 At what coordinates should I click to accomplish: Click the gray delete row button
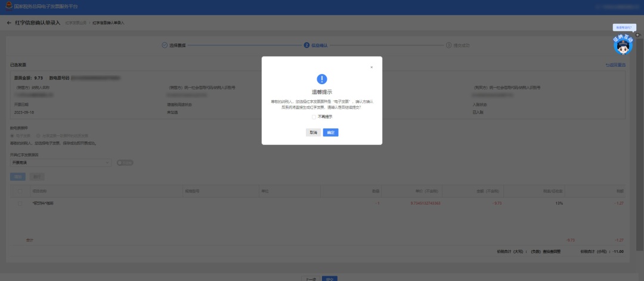37,177
